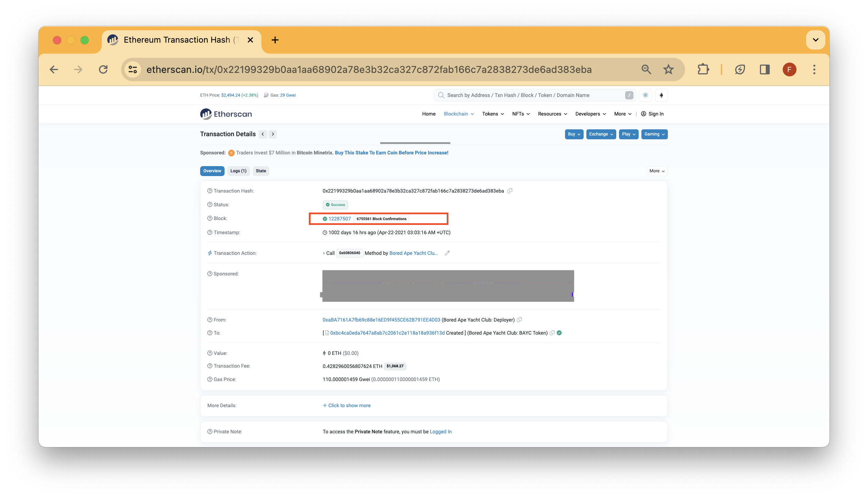Open the Developers dropdown menu
This screenshot has width=868, height=498.
(x=591, y=114)
